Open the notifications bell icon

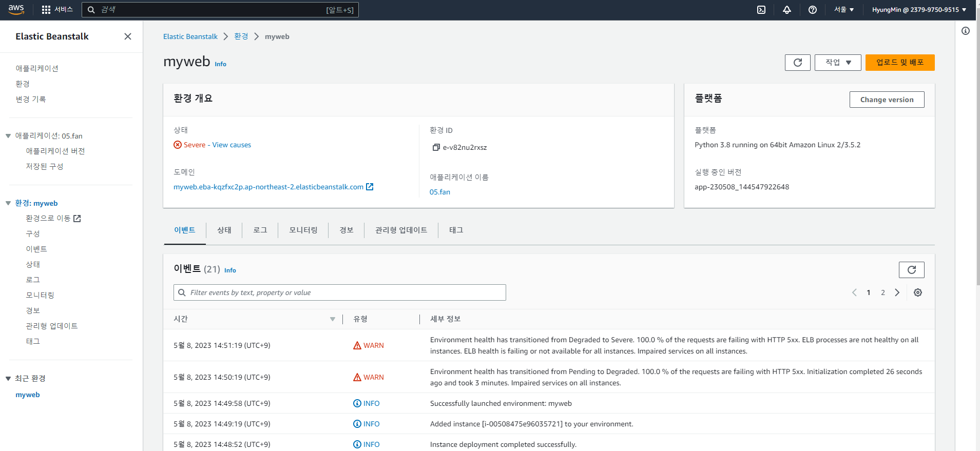coord(787,10)
